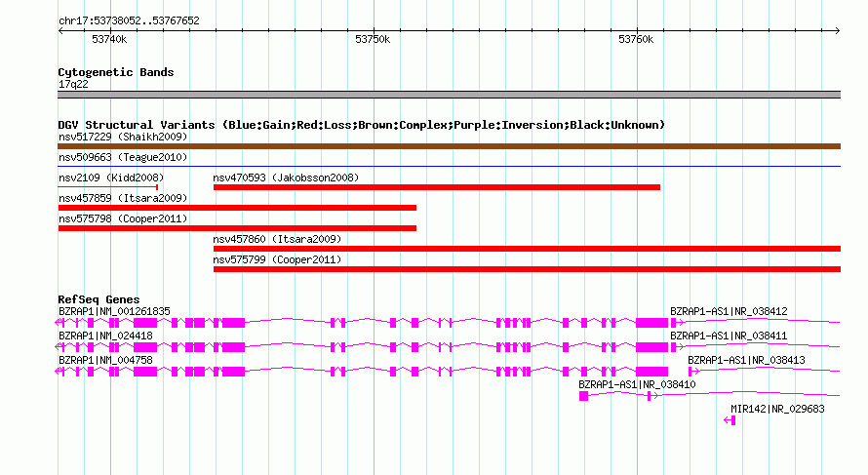
Task: Click the red nsv457860 loss bar
Action: coord(527,249)
